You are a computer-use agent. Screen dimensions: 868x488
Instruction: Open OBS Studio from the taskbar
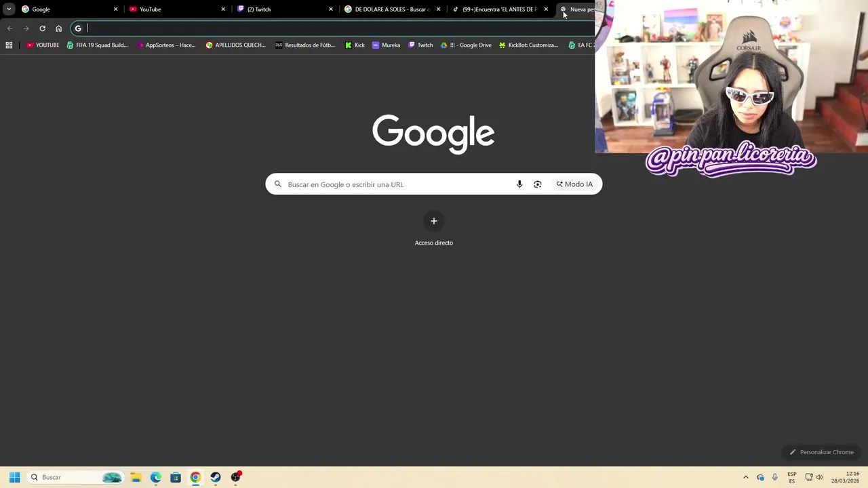click(x=236, y=477)
